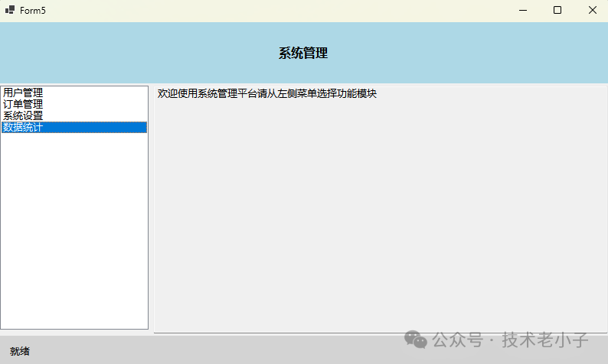Image resolution: width=608 pixels, height=364 pixels.
Task: Click the blank area of the left menu list
Action: coord(74,229)
